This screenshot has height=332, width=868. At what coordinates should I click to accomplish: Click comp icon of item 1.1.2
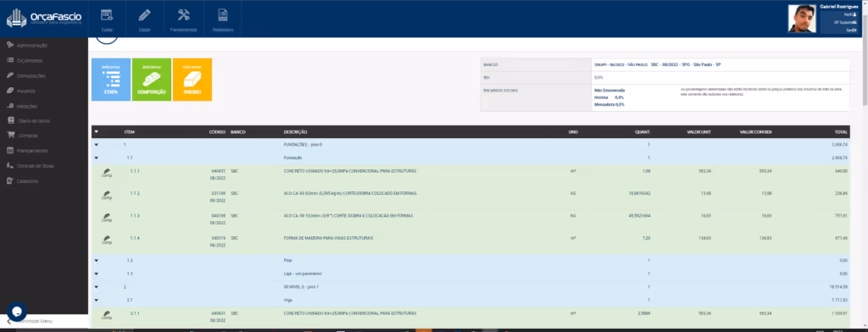pos(106,196)
